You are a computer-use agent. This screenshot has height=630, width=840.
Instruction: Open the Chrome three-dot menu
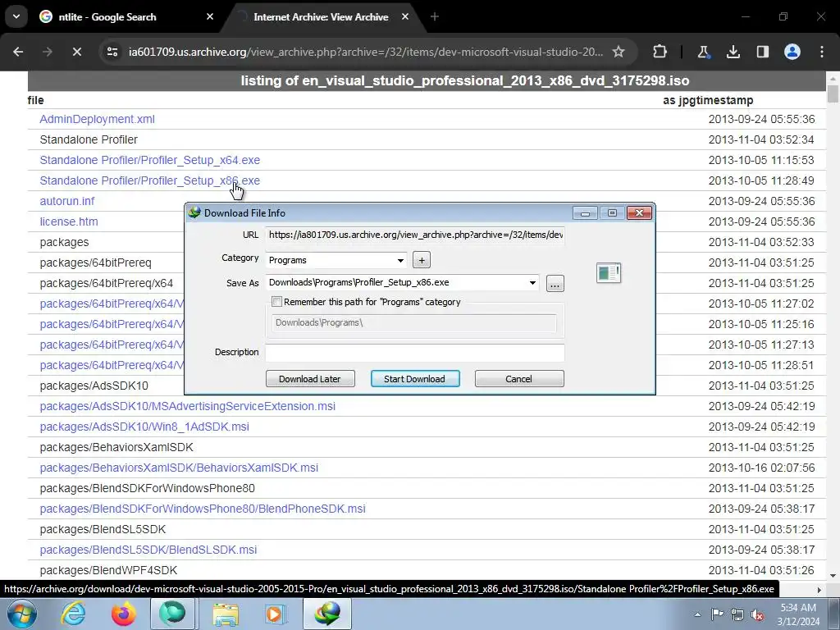point(822,52)
